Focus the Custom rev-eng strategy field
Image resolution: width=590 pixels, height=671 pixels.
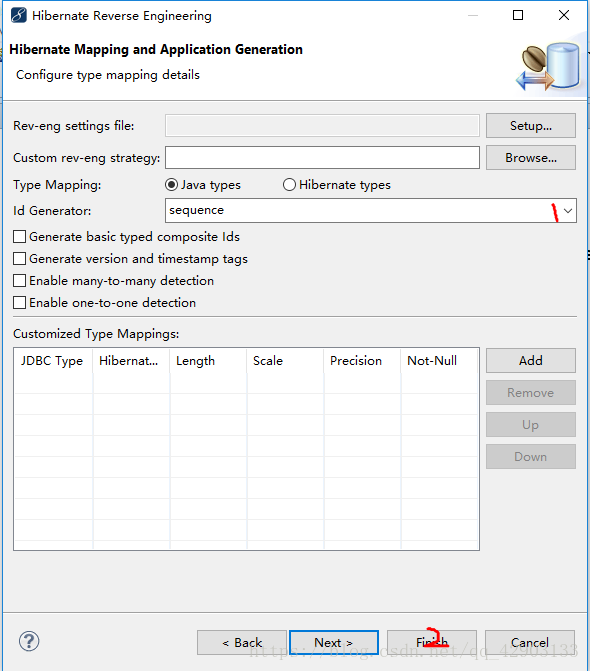click(x=322, y=157)
